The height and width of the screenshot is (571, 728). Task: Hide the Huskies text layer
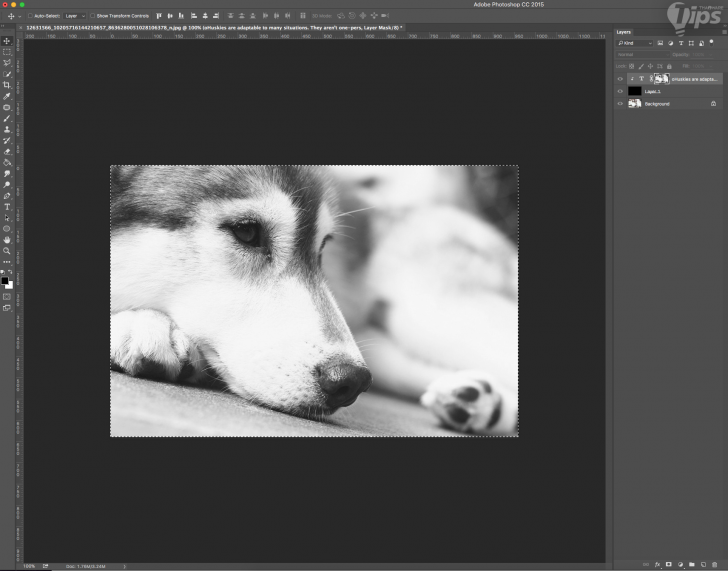(620, 79)
